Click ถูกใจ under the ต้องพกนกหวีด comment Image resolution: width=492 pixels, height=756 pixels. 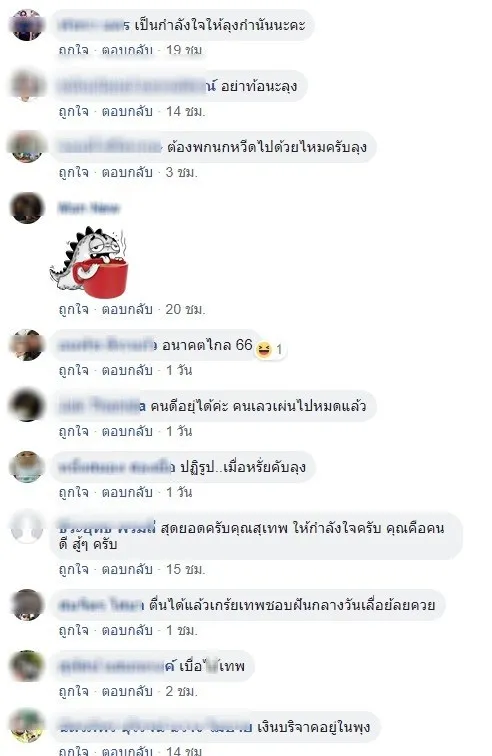point(74,172)
